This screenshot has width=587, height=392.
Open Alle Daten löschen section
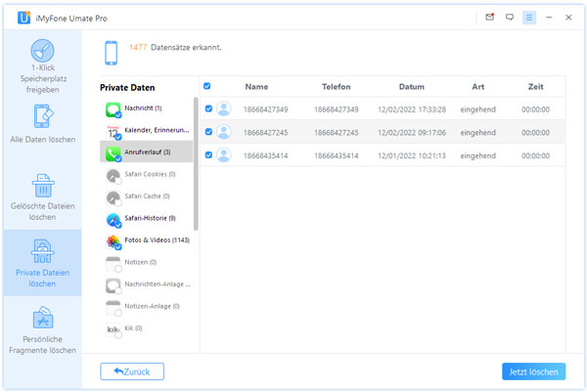click(41, 124)
